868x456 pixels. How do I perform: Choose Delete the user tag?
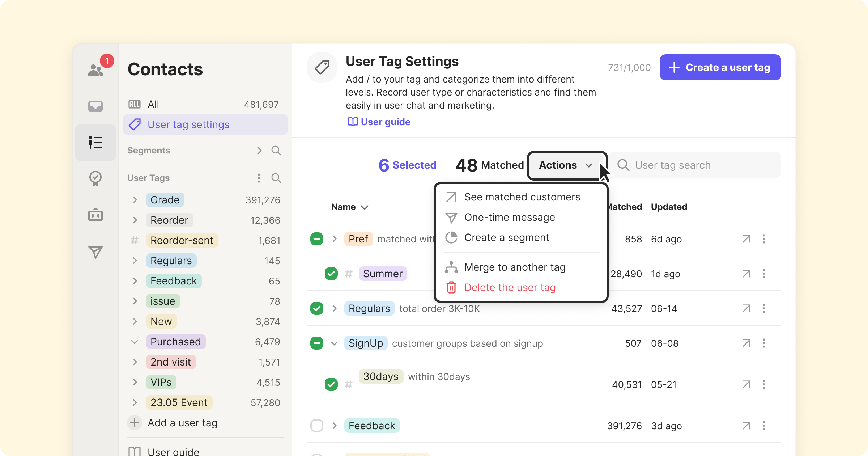click(510, 287)
